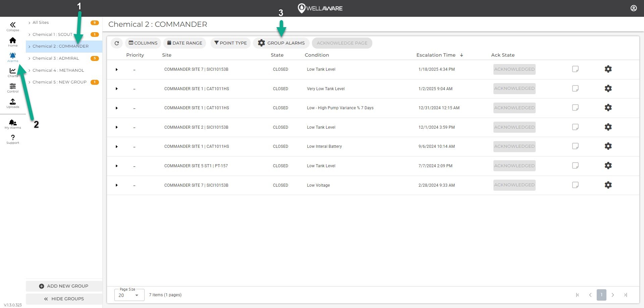Open settings gear for Pump Variance alarm
This screenshot has width=644, height=308.
click(608, 108)
